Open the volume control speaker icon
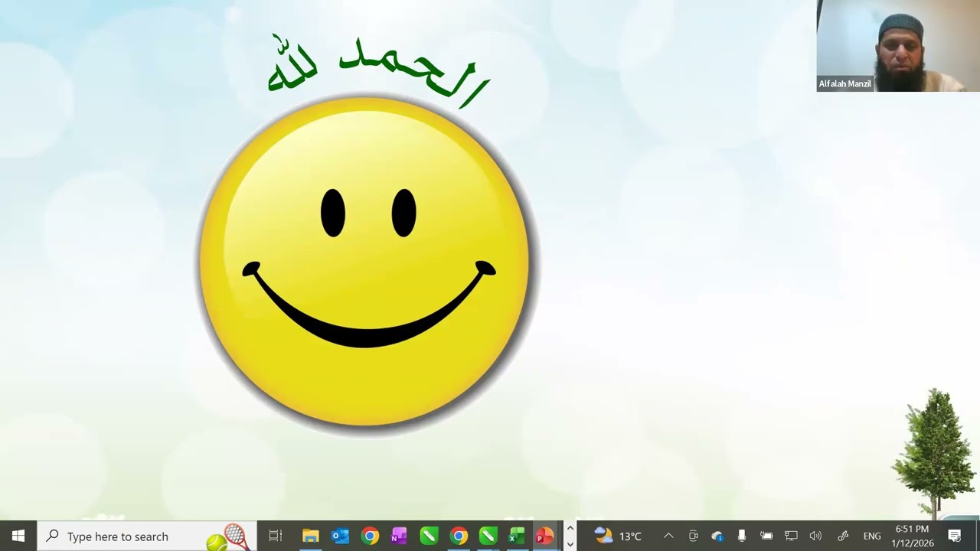Image resolution: width=980 pixels, height=551 pixels. pos(815,536)
